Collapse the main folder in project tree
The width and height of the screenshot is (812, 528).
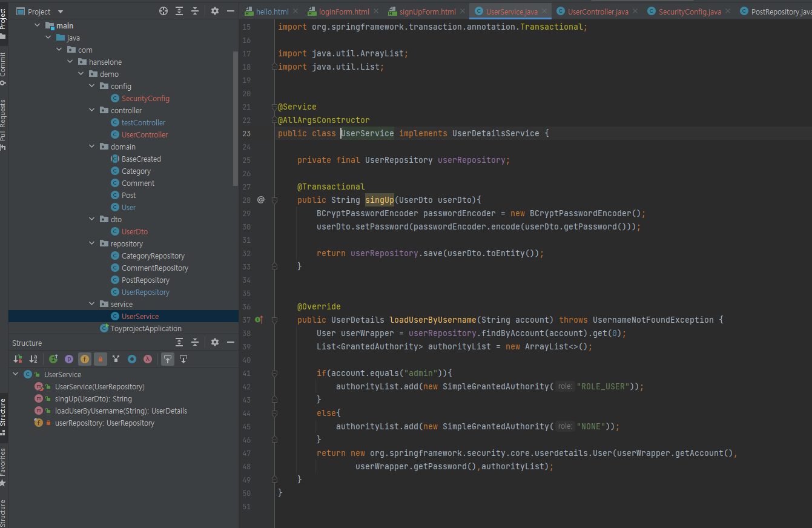coord(37,25)
